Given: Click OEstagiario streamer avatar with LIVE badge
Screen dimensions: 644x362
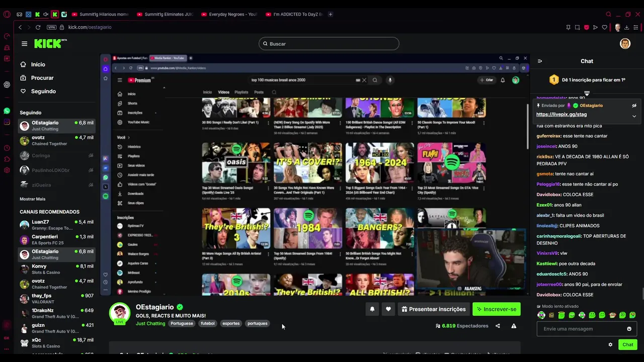Looking at the screenshot, I should pos(120,314).
